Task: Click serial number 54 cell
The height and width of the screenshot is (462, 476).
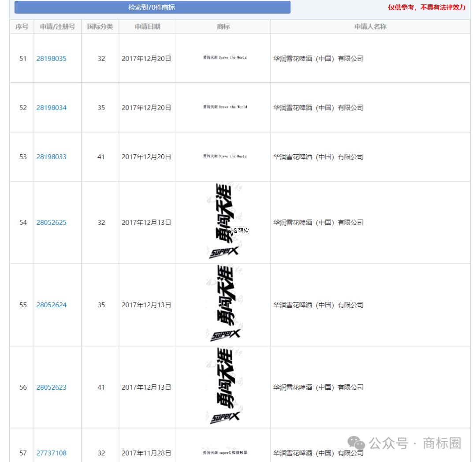Action: tap(23, 223)
